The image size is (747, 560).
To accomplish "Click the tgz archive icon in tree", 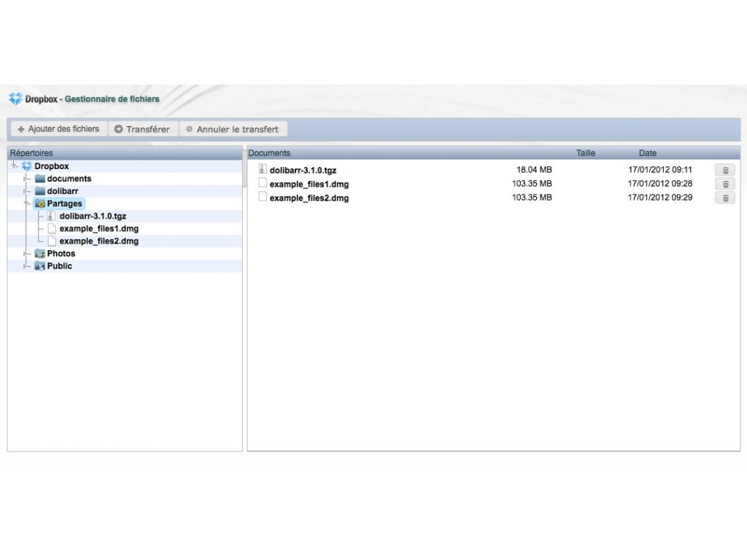I will coord(52,216).
